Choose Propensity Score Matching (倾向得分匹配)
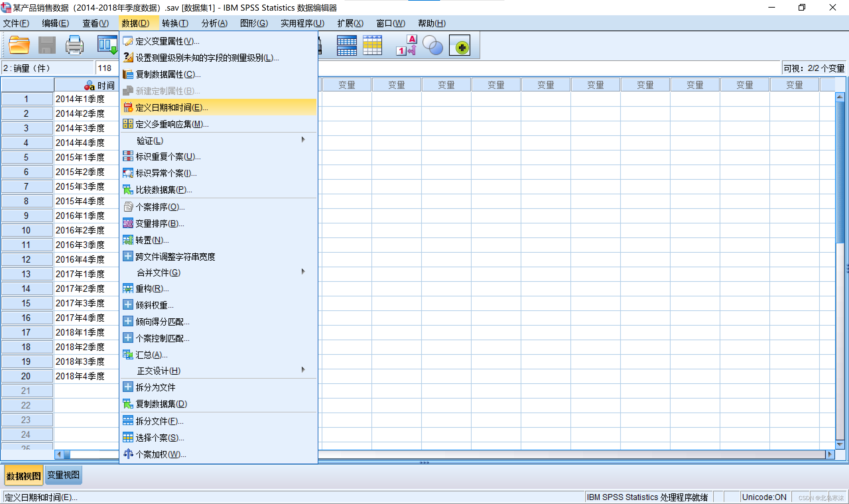Image resolution: width=849 pixels, height=504 pixels. click(219, 322)
